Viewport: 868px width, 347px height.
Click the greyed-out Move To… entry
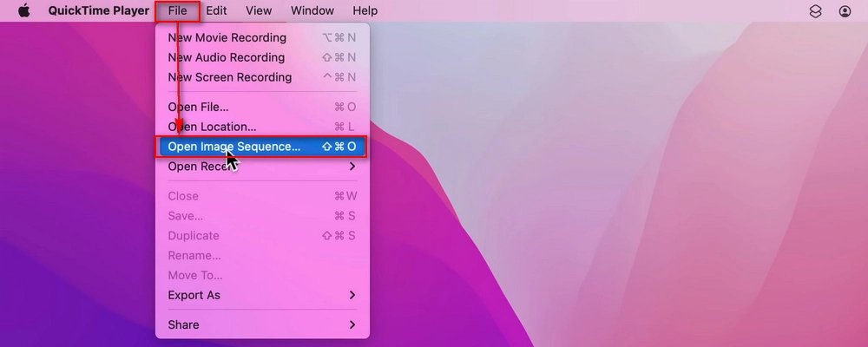(262, 275)
